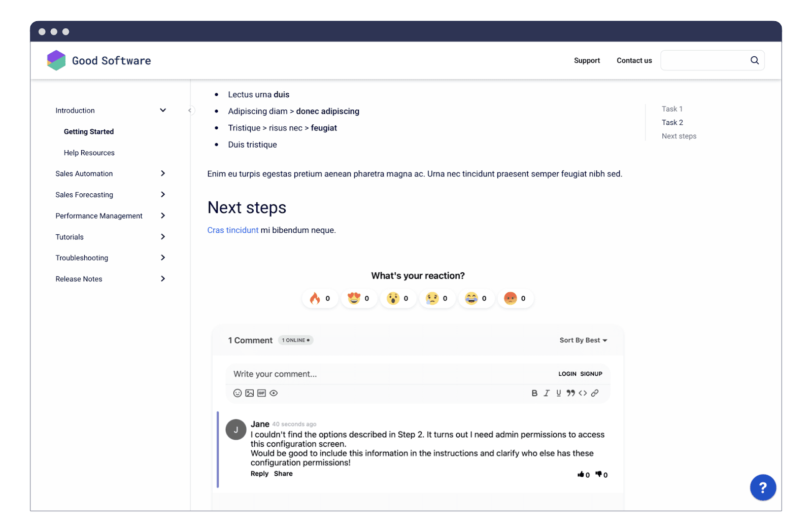Expand the Sales Automation section
Viewport: 812px width, 531px height.
(x=163, y=173)
